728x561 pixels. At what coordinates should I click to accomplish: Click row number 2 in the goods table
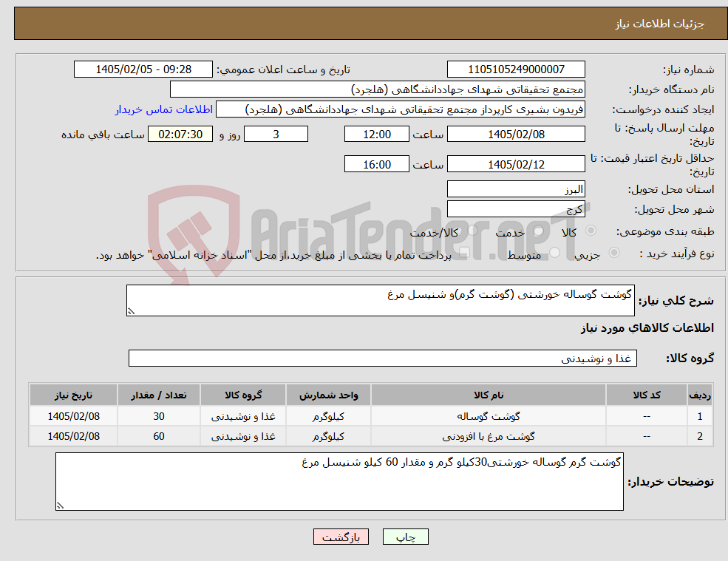click(x=700, y=436)
